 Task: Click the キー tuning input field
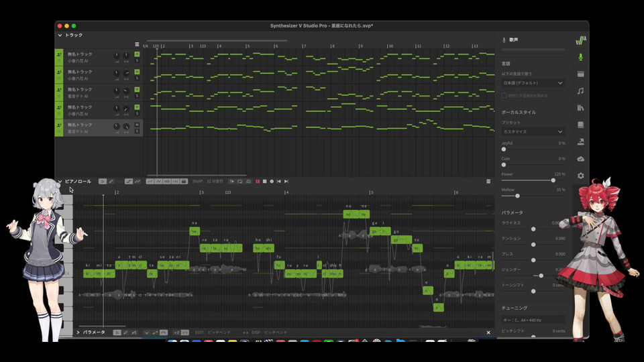pos(533,320)
